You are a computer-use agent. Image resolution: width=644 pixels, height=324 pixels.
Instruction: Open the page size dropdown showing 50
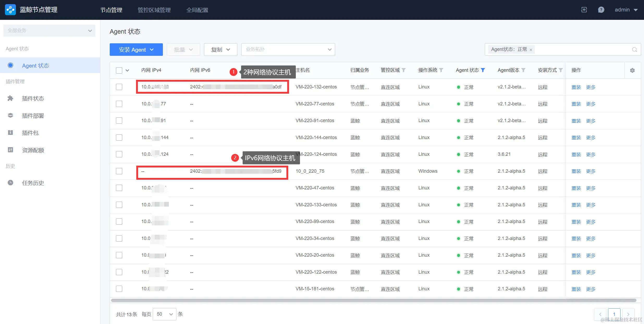[164, 314]
